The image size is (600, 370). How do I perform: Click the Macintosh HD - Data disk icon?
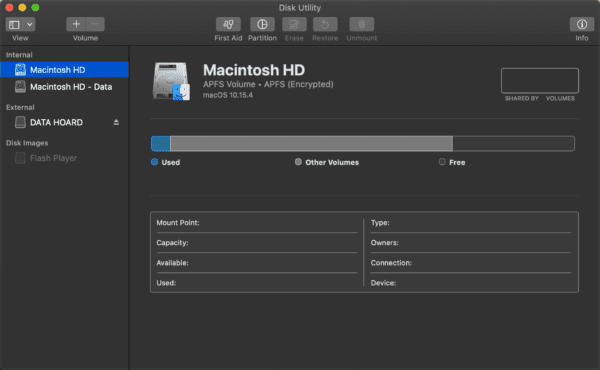pyautogui.click(x=20, y=87)
